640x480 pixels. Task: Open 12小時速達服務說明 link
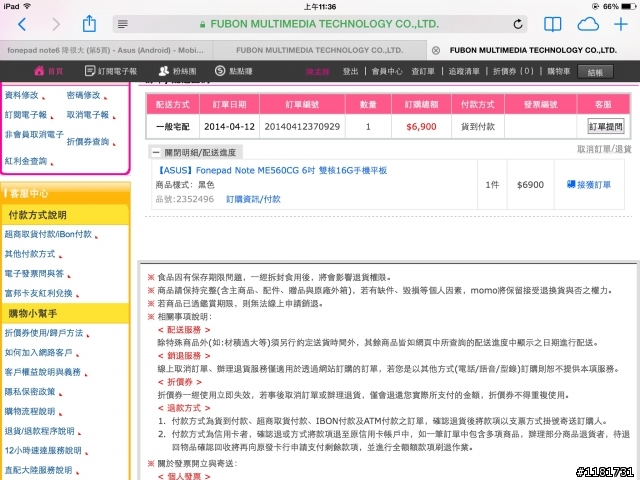tap(43, 451)
